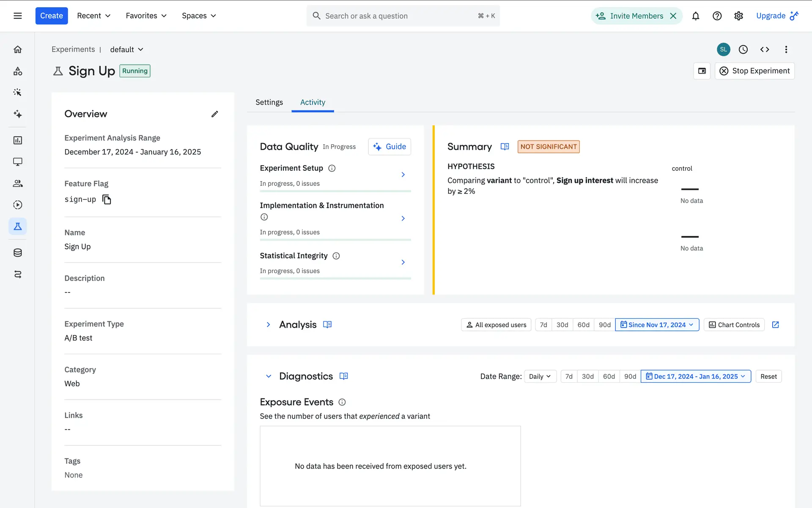Open the Favorites menu
Viewport: 812px width, 508px height.
(146, 16)
